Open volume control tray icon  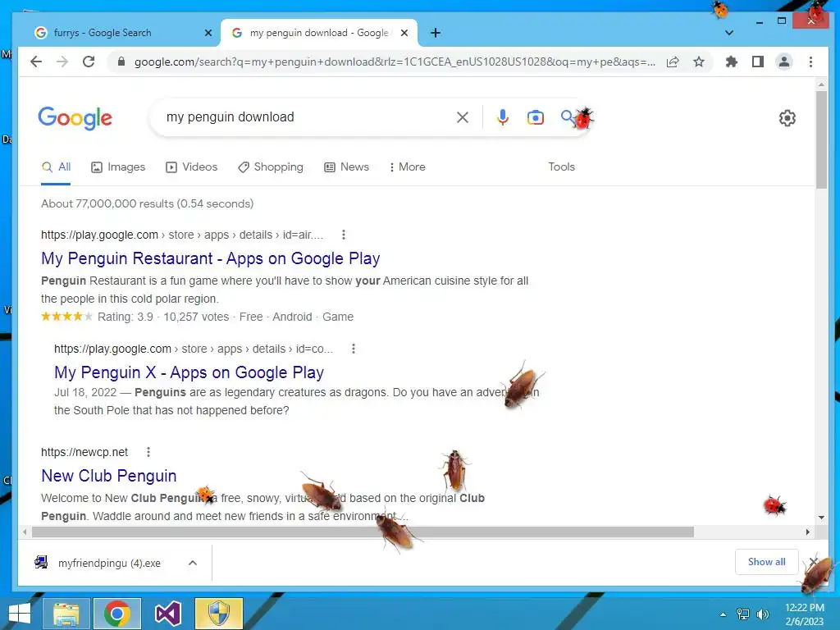coord(762,614)
